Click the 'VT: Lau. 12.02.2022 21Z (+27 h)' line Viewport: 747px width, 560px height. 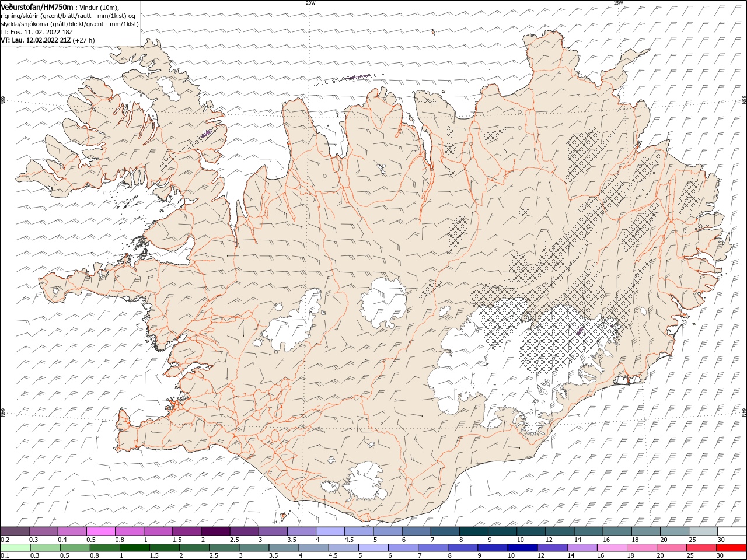pyautogui.click(x=48, y=40)
